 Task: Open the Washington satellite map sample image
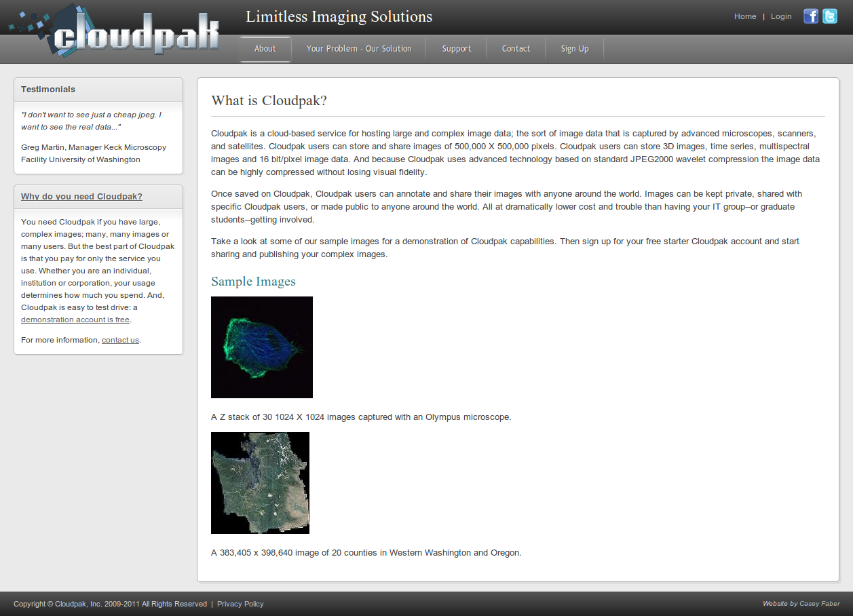[x=260, y=483]
